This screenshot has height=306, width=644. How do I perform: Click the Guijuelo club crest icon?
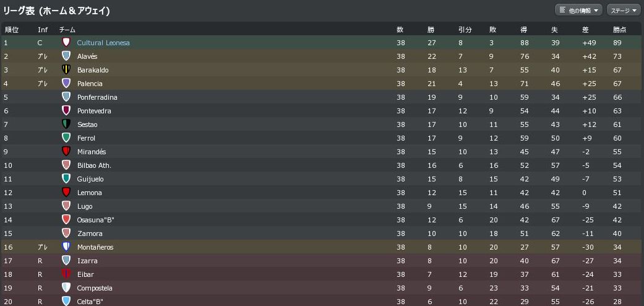point(66,179)
